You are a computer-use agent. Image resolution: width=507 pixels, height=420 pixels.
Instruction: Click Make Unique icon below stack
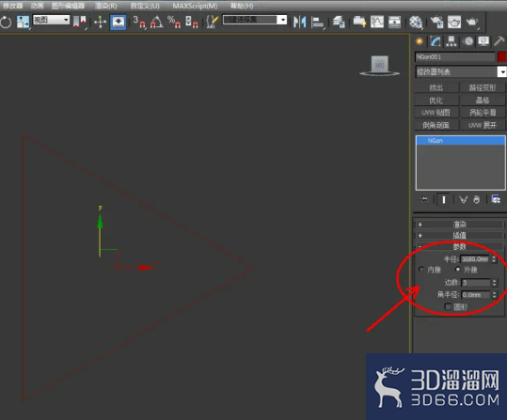[x=463, y=199]
